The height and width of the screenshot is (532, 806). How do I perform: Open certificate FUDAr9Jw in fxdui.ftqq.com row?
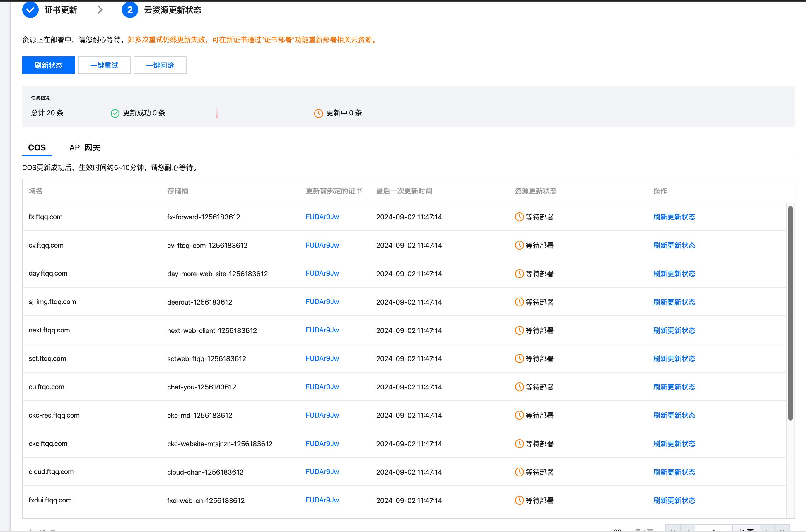coord(322,500)
